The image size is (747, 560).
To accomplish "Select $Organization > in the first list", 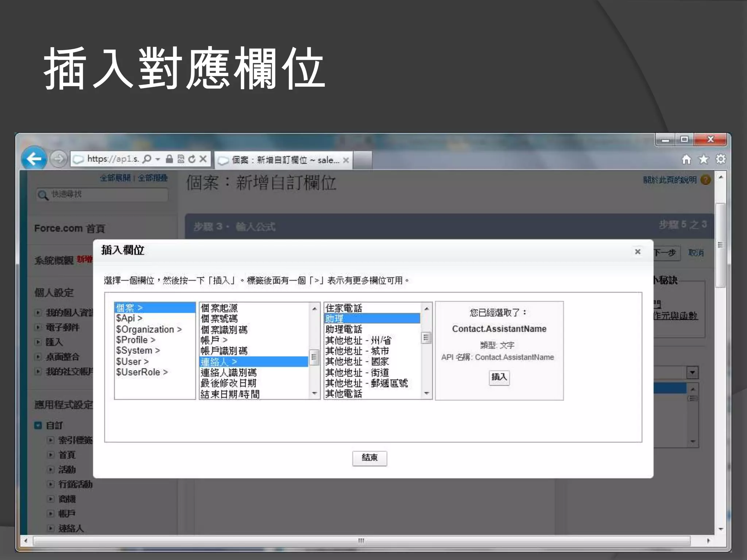I will point(155,329).
